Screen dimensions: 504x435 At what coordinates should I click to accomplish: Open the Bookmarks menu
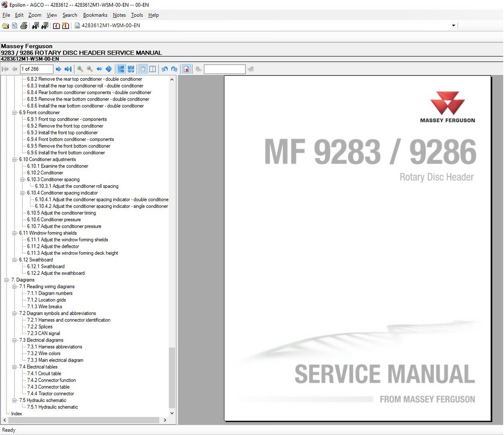click(95, 15)
